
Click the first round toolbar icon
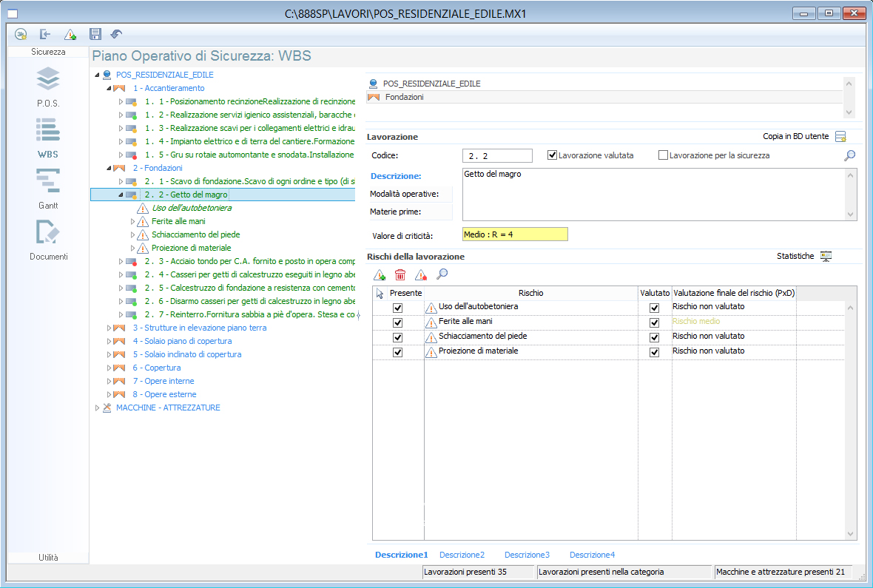21,35
